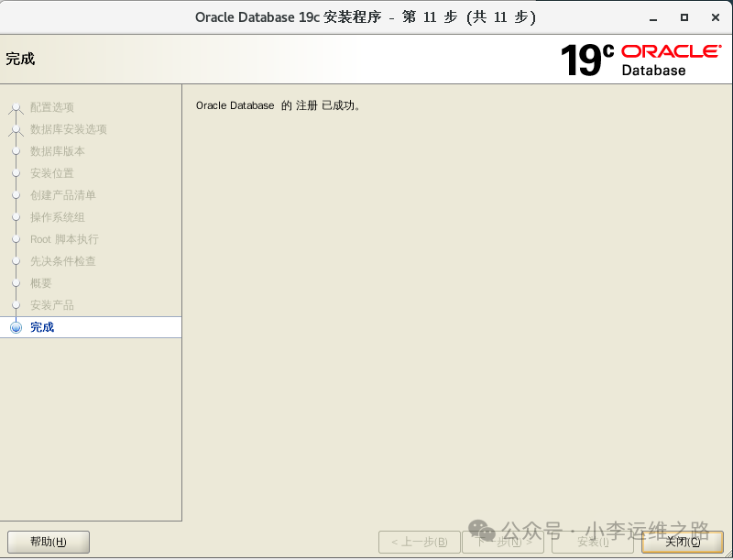
Task: Select the 完成 step in sidebar
Action: [x=91, y=327]
